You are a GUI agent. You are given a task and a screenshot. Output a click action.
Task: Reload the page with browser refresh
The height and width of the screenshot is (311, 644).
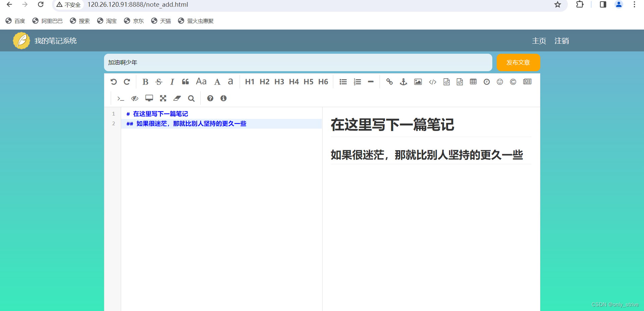point(41,5)
